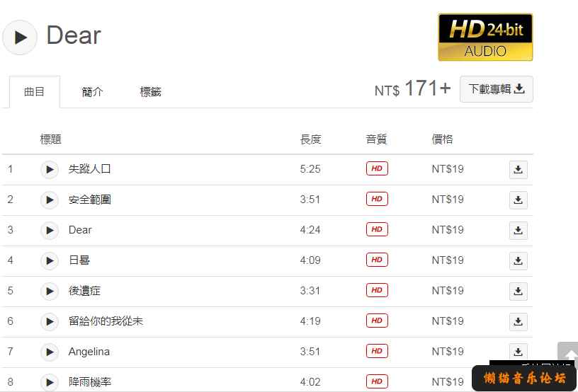Play track 失蹤人口
The width and height of the screenshot is (578, 392).
[x=50, y=170]
